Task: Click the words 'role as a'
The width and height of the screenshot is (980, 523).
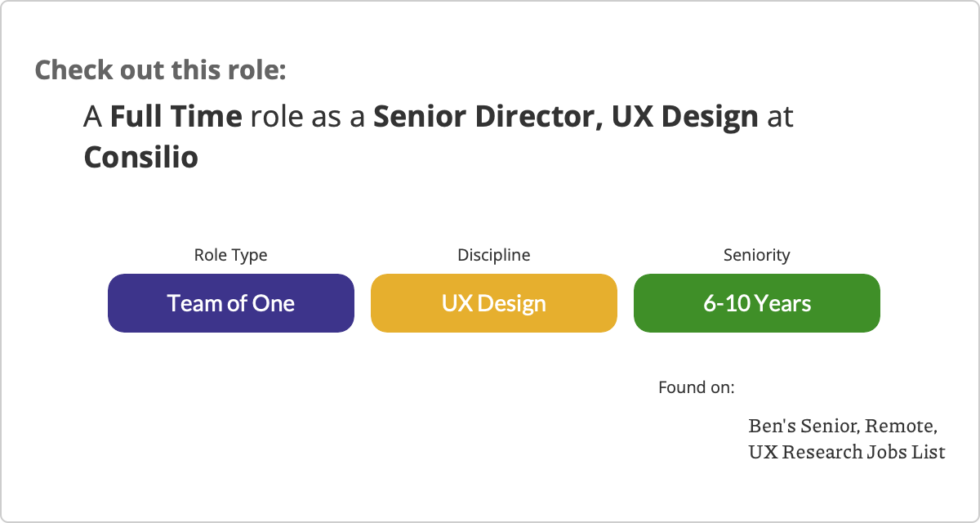Action: (x=307, y=117)
